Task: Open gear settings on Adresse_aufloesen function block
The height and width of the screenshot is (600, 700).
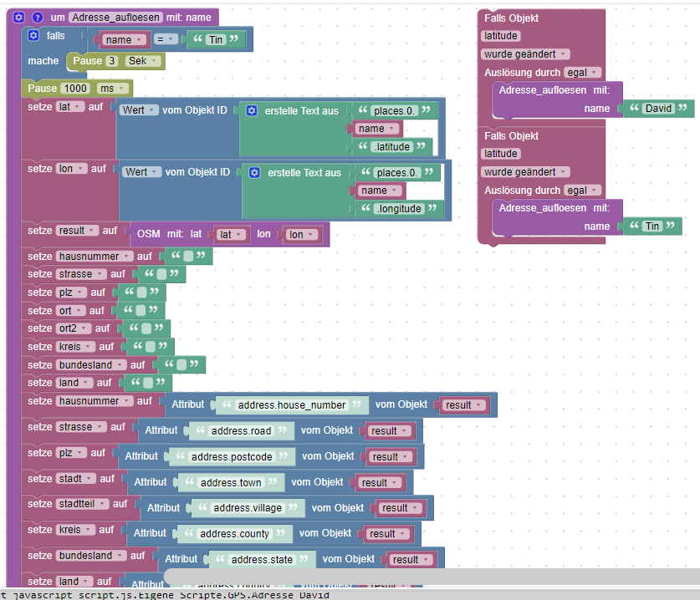Action: point(18,18)
